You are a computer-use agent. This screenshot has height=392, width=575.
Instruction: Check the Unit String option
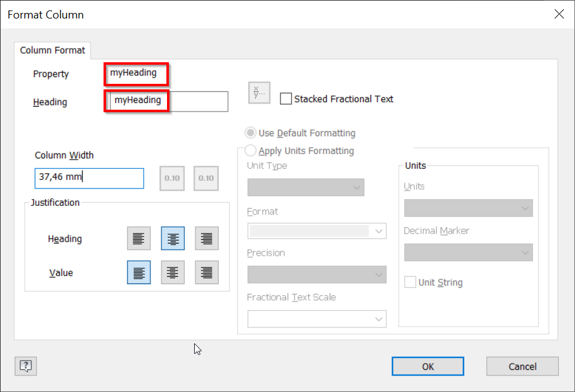(410, 282)
